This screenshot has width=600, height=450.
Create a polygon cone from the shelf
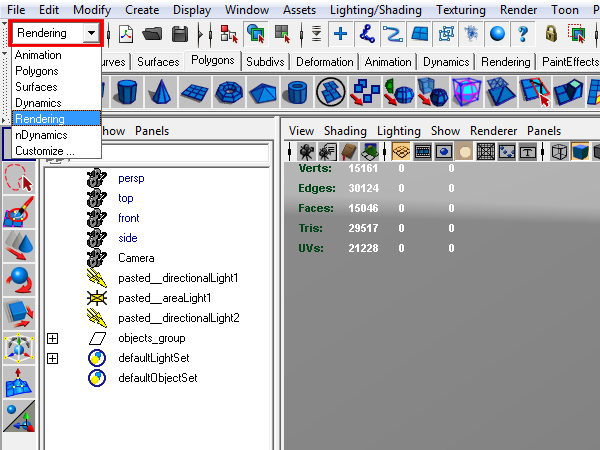tap(161, 92)
